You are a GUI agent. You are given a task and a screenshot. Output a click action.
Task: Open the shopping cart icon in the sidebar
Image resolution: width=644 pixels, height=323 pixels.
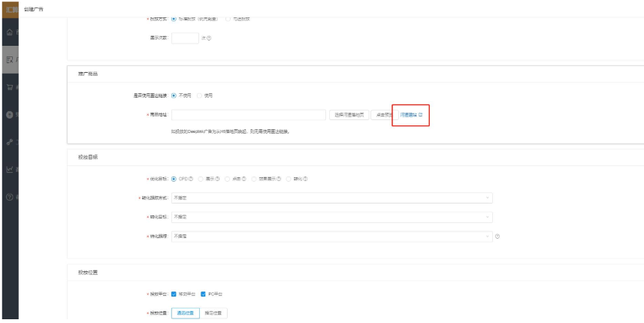point(8,87)
